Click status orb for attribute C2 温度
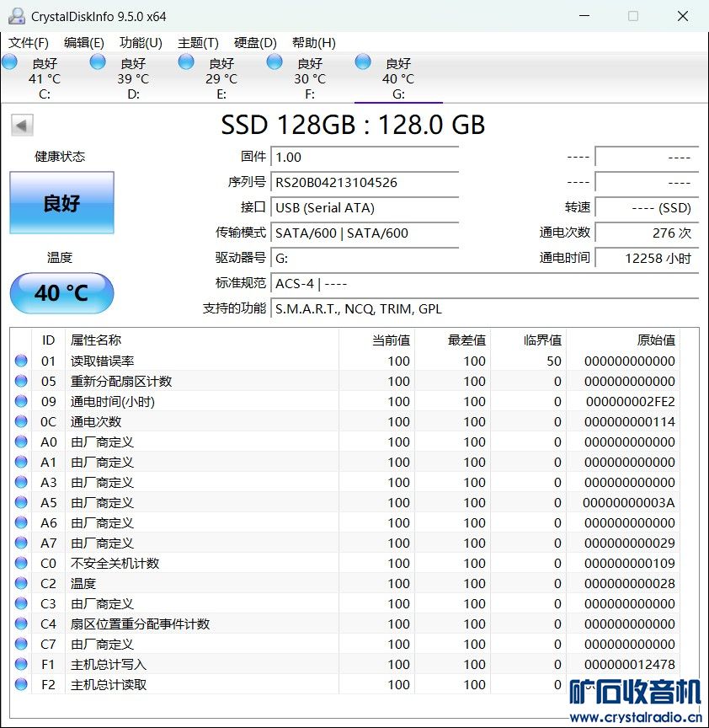709x728 pixels. click(x=21, y=583)
